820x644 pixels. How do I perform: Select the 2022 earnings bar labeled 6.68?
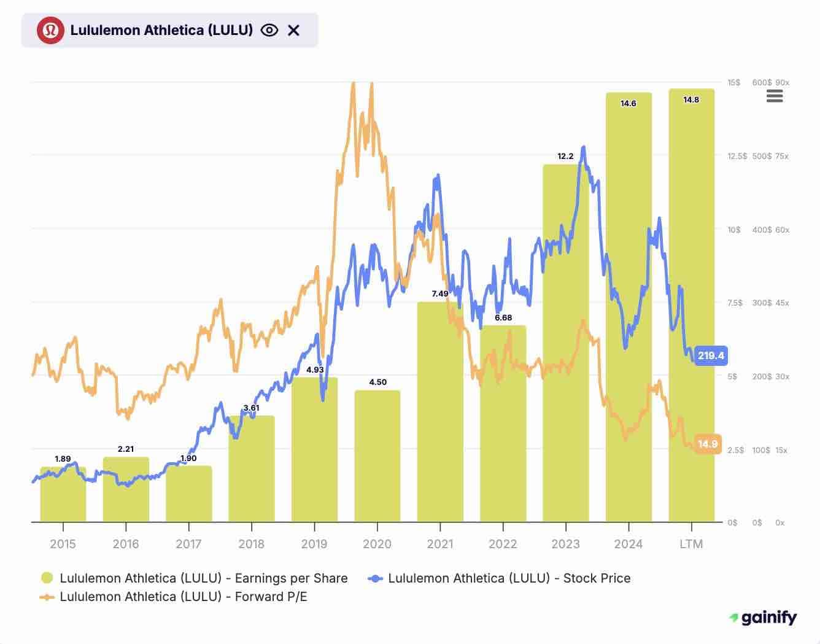(503, 424)
